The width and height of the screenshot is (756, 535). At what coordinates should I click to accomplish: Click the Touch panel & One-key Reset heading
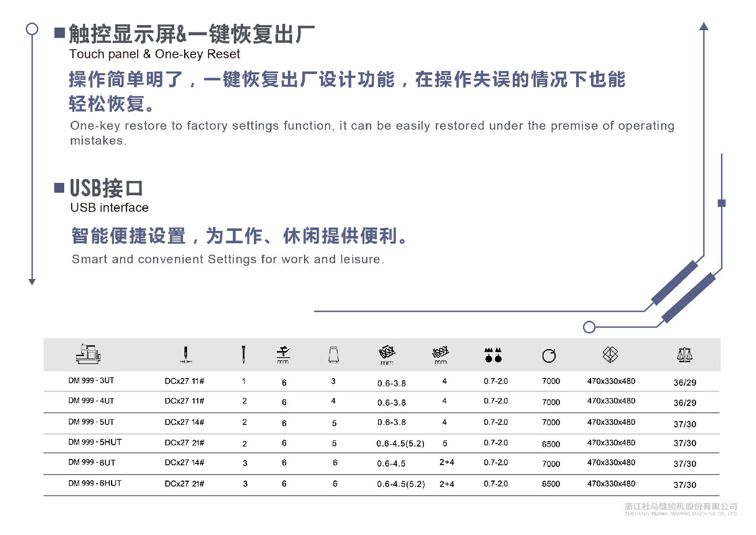coord(154,54)
